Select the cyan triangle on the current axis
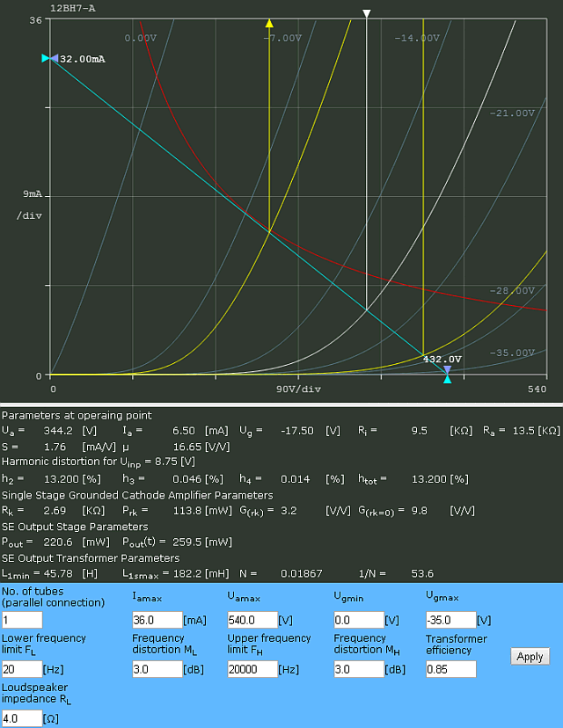The image size is (563, 728). [x=46, y=58]
